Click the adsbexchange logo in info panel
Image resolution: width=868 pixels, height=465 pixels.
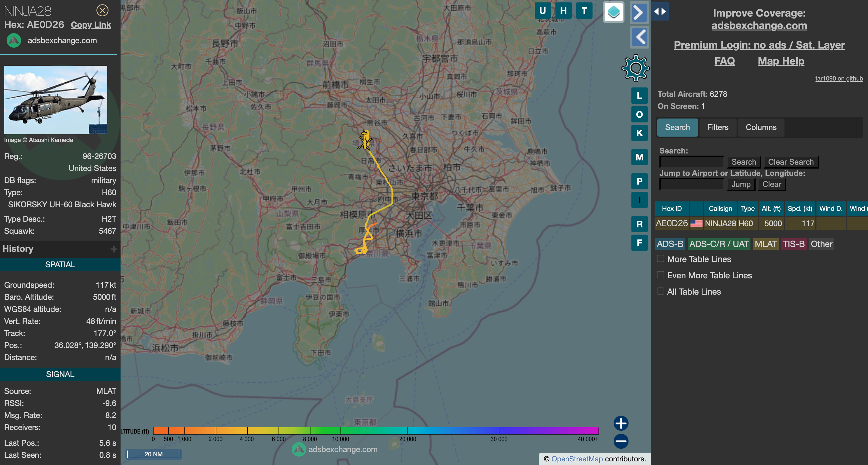[14, 40]
